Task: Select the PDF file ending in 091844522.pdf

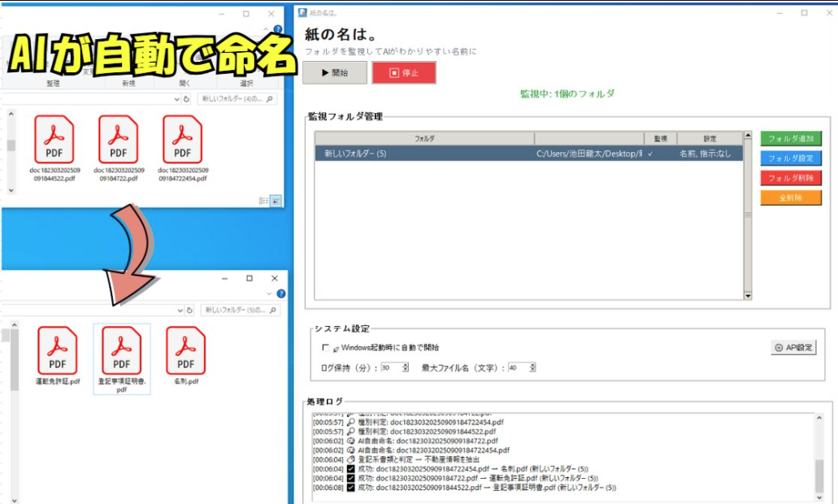Action: [54, 140]
